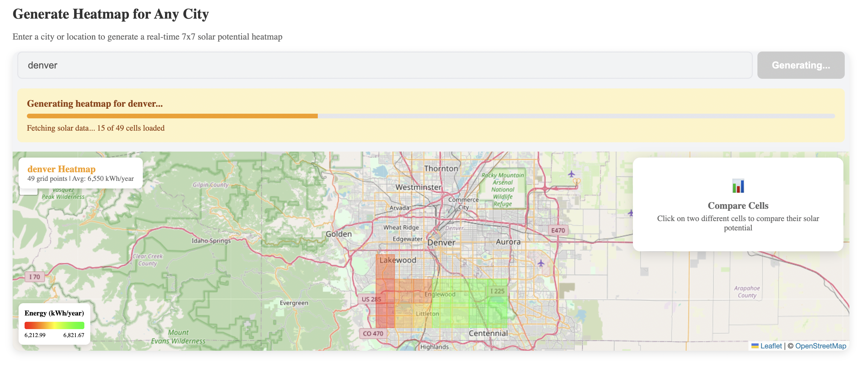The width and height of the screenshot is (868, 369).
Task: Click the Centennial city label on map
Action: pyautogui.click(x=488, y=333)
